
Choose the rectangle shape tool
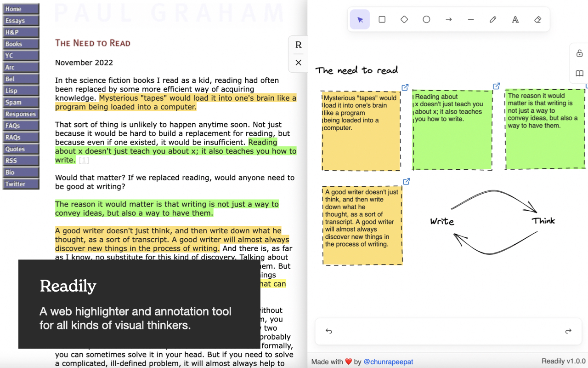pyautogui.click(x=382, y=19)
